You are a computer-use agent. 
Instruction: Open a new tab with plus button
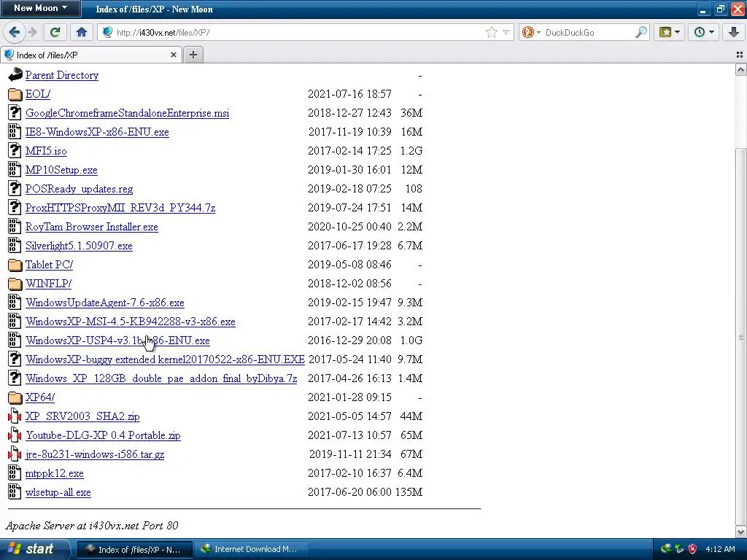click(x=193, y=55)
